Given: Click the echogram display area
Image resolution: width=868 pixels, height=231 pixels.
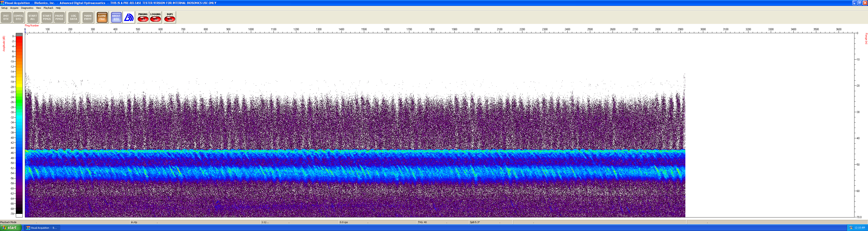Looking at the screenshot, I should (439, 125).
